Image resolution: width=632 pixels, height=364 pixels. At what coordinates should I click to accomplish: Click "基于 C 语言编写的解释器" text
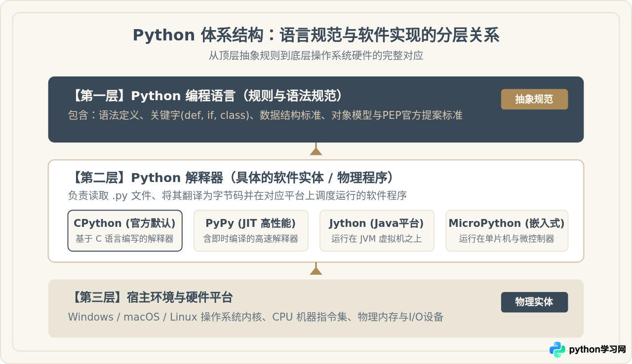pos(125,239)
